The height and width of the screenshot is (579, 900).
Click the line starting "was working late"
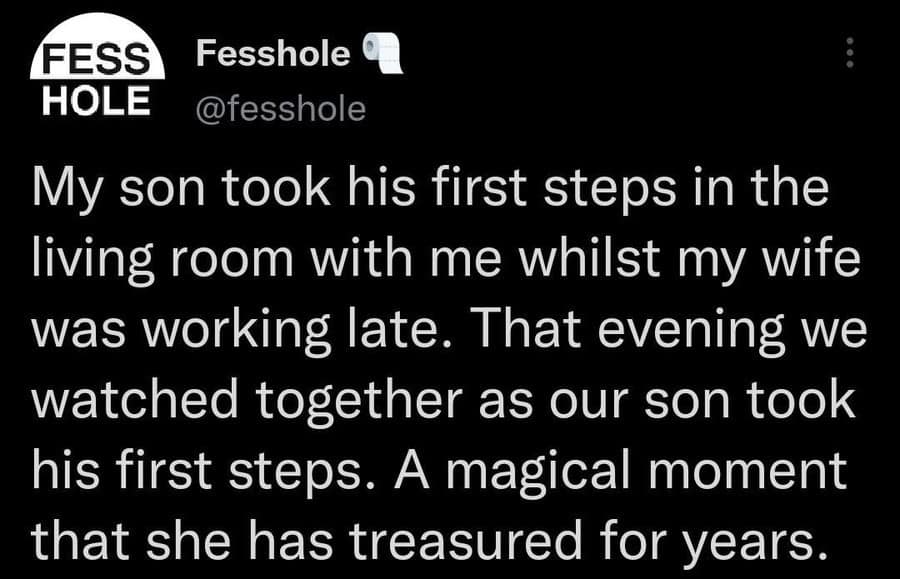[448, 331]
